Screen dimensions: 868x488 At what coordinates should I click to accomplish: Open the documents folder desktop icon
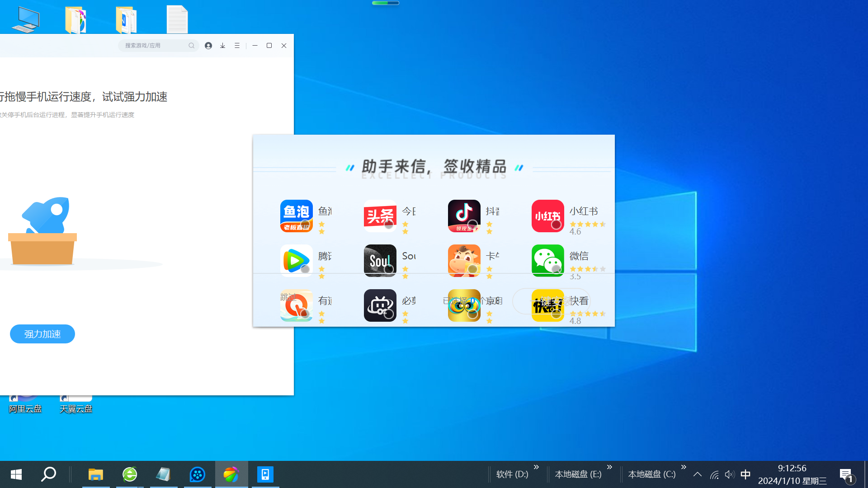(126, 20)
